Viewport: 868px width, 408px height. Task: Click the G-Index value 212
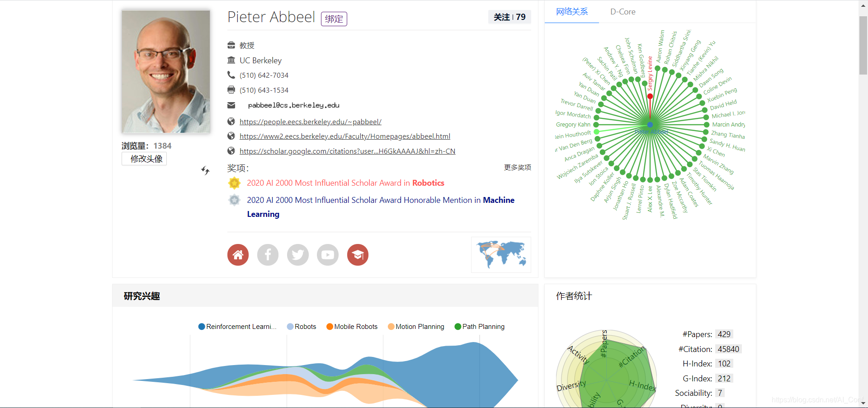724,379
